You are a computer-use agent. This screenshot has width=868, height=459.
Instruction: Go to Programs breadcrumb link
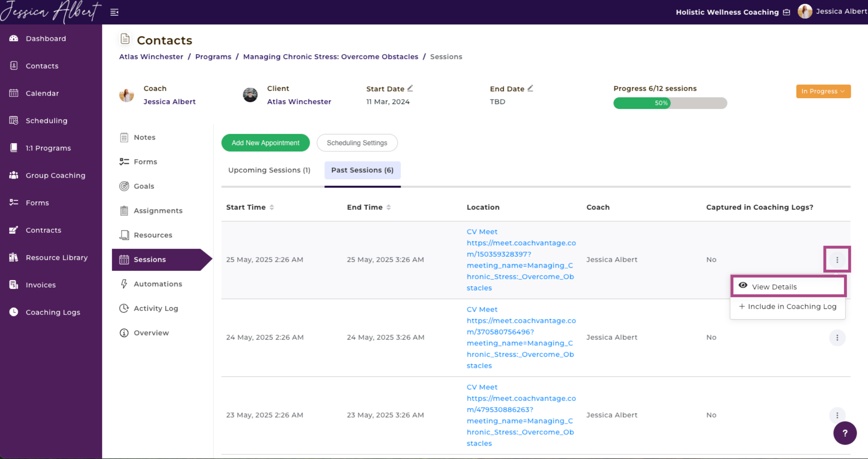tap(213, 56)
